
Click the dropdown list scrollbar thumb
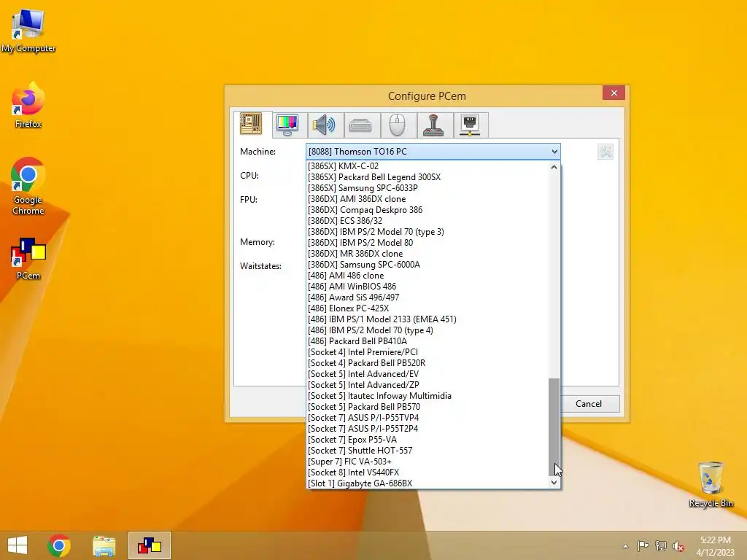(x=554, y=427)
